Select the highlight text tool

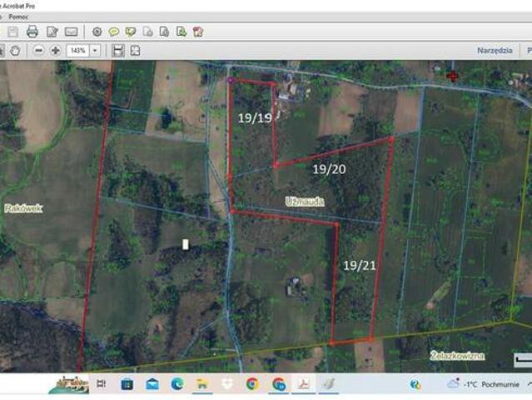click(x=130, y=32)
